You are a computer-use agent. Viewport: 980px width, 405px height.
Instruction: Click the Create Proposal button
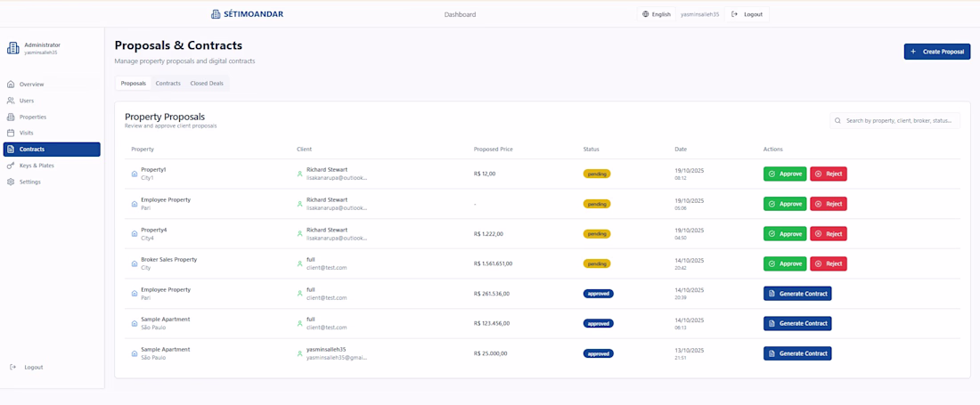[x=937, y=52]
